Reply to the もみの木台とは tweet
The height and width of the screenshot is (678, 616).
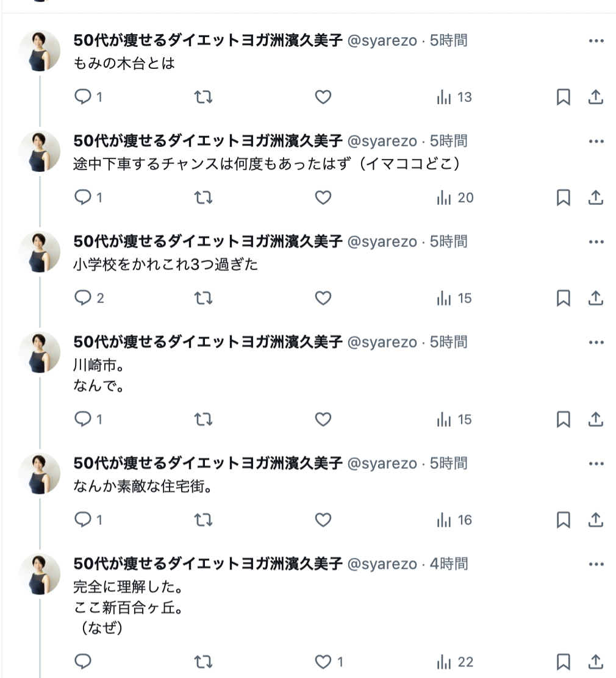click(x=83, y=97)
